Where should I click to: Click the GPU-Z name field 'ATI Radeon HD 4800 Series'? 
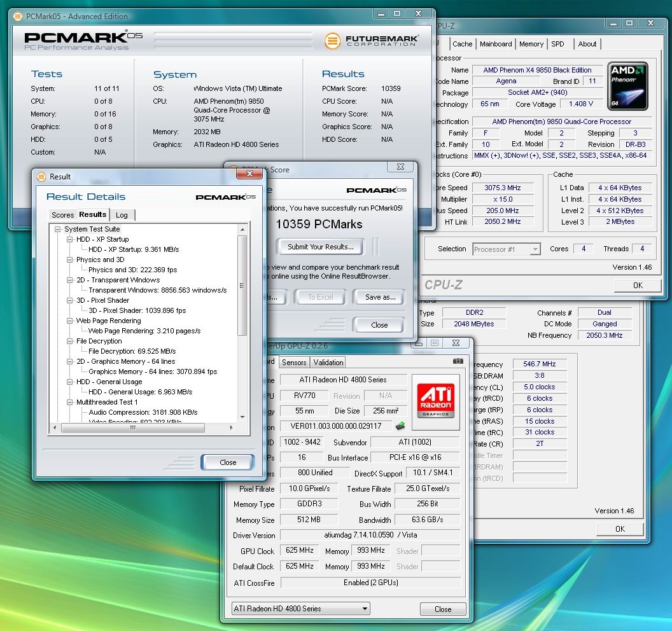click(x=343, y=380)
